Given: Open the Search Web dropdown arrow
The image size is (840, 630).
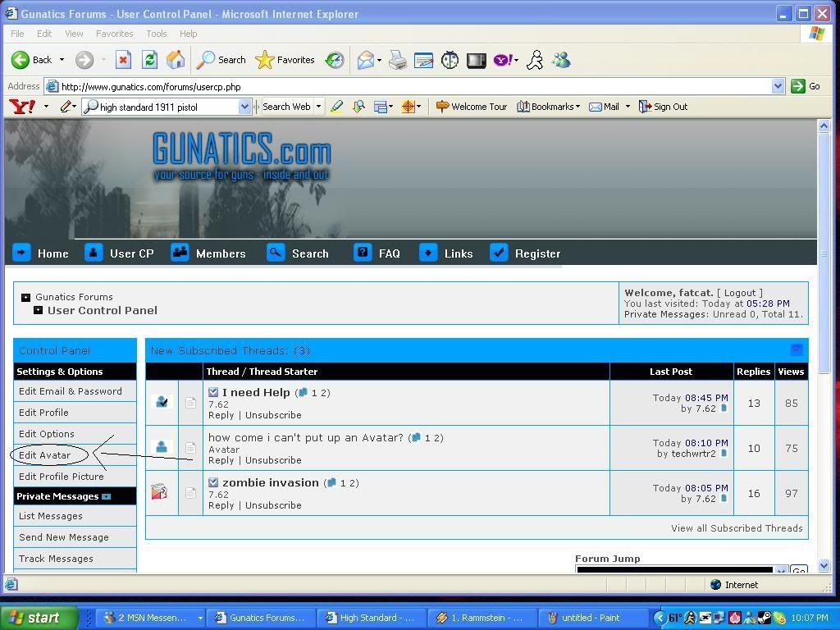Looking at the screenshot, I should click(318, 107).
